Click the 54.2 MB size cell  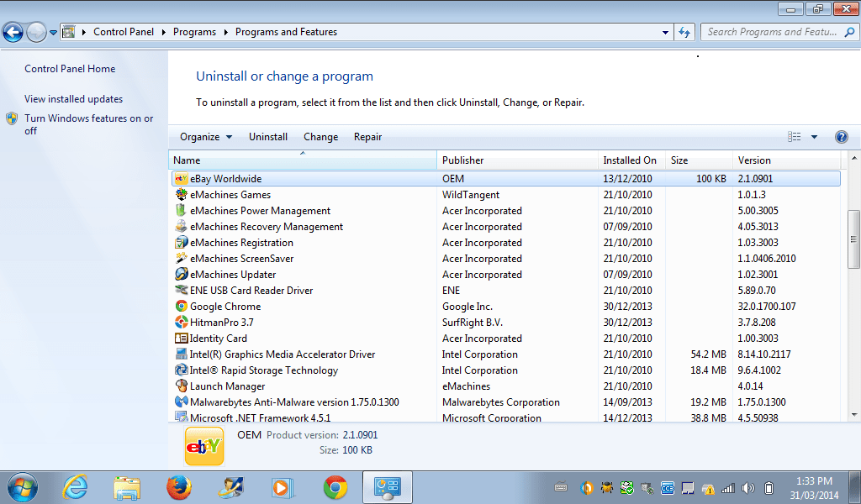708,354
